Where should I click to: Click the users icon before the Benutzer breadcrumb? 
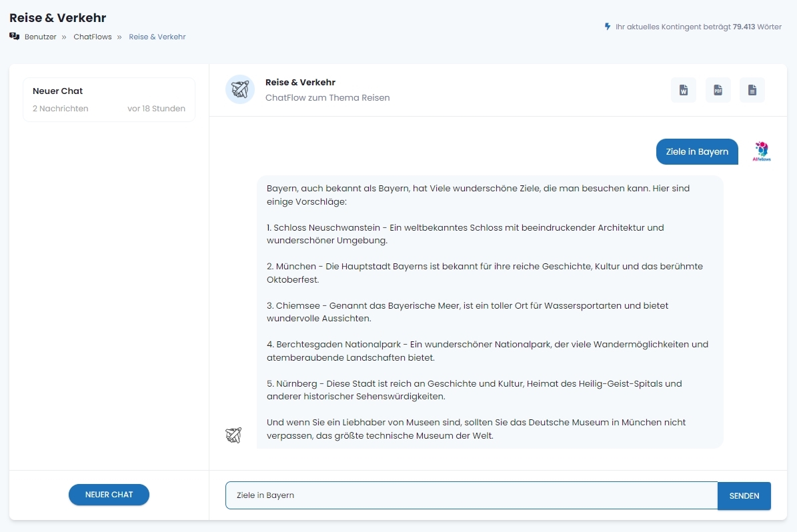pyautogui.click(x=14, y=37)
